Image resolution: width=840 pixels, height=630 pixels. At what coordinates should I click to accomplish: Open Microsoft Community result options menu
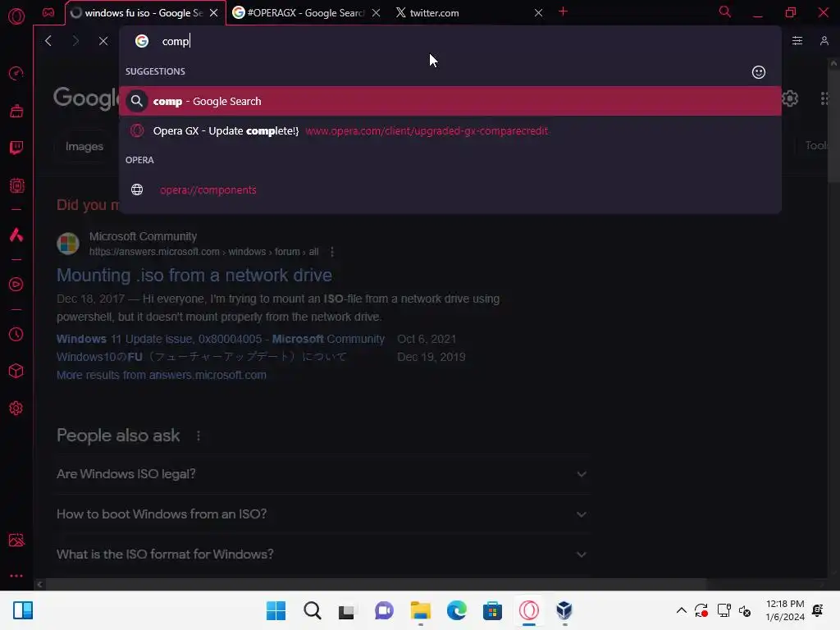point(332,252)
